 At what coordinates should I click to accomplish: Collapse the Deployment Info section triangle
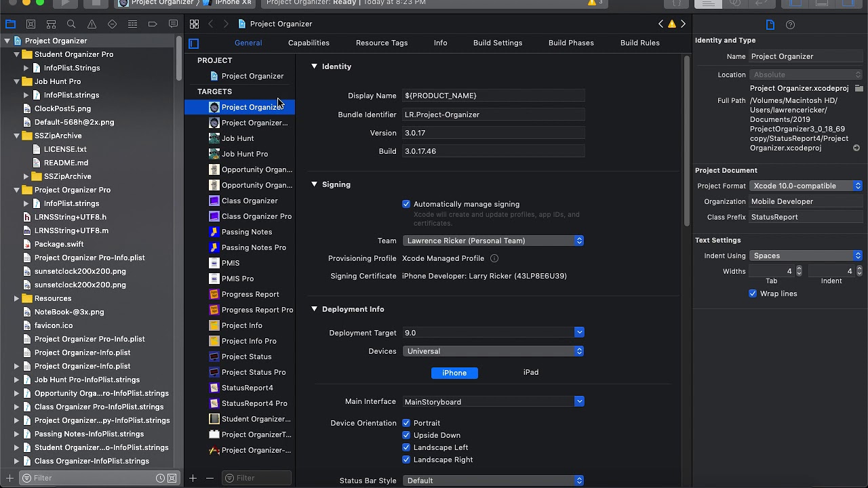pyautogui.click(x=314, y=309)
